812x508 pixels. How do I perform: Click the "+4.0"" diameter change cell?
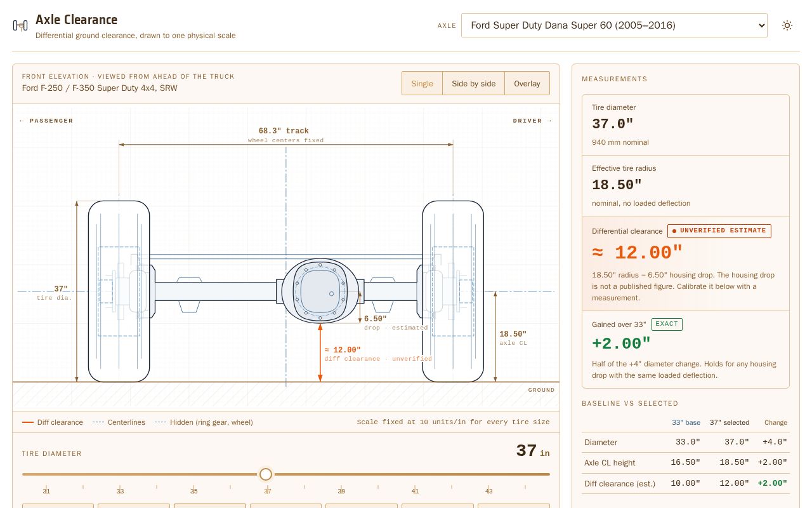[x=775, y=442]
